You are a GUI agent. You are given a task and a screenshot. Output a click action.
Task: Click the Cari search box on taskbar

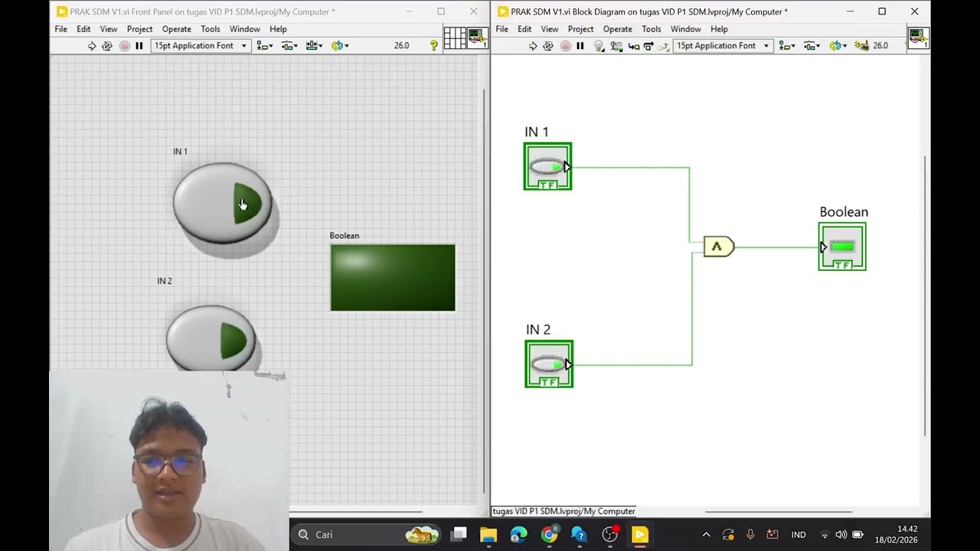click(367, 534)
